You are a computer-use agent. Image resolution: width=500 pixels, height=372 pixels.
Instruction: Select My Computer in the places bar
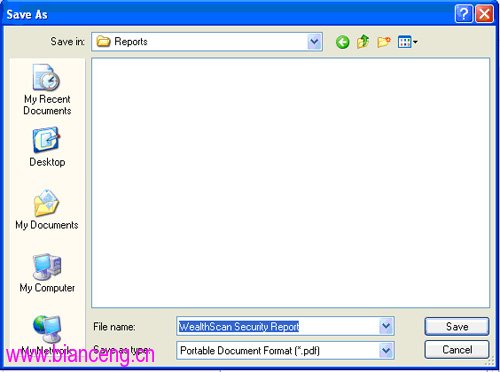click(x=47, y=273)
